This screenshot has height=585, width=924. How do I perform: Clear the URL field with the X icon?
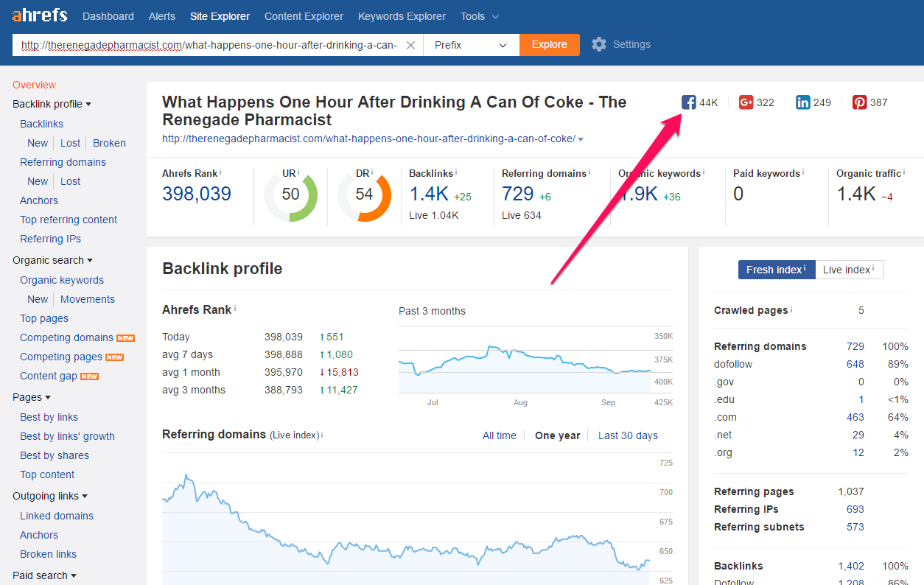(x=411, y=45)
